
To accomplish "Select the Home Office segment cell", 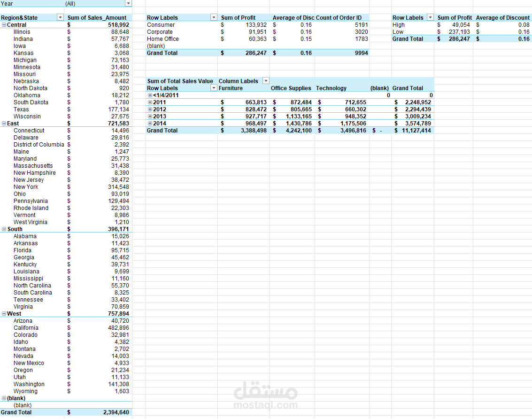I will [163, 39].
